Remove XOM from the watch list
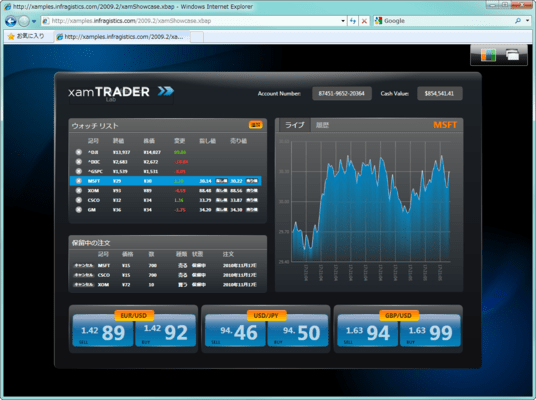 (79, 190)
